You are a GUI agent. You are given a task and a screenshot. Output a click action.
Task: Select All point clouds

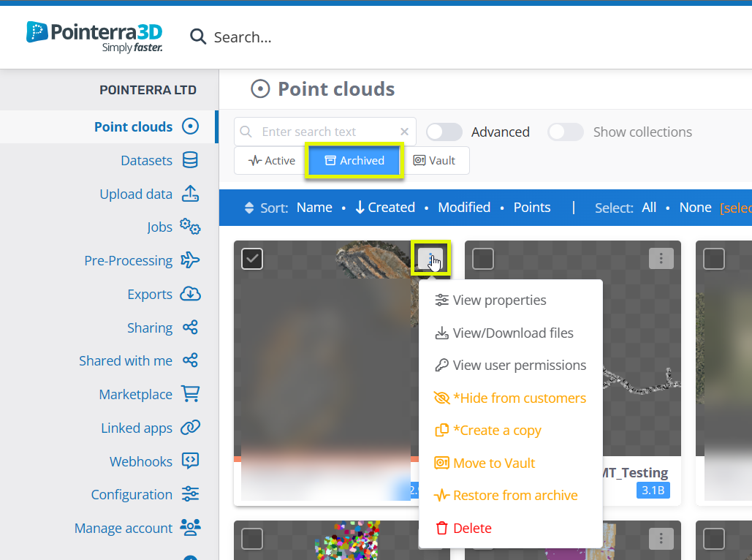(x=648, y=207)
